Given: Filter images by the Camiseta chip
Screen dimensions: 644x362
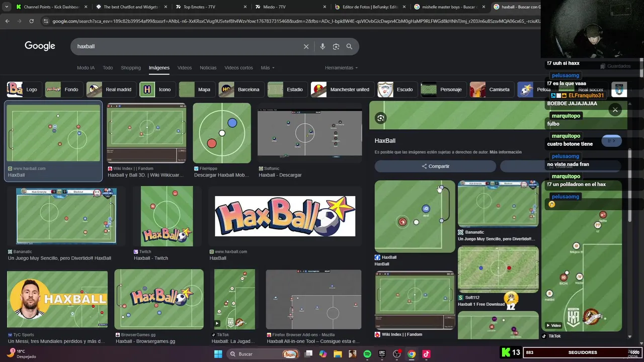Looking at the screenshot, I should pos(491,89).
